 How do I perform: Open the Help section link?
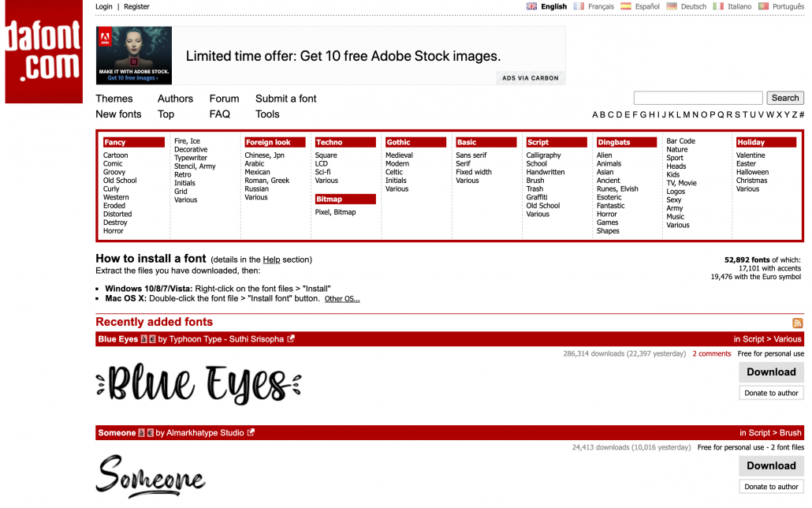[271, 260]
